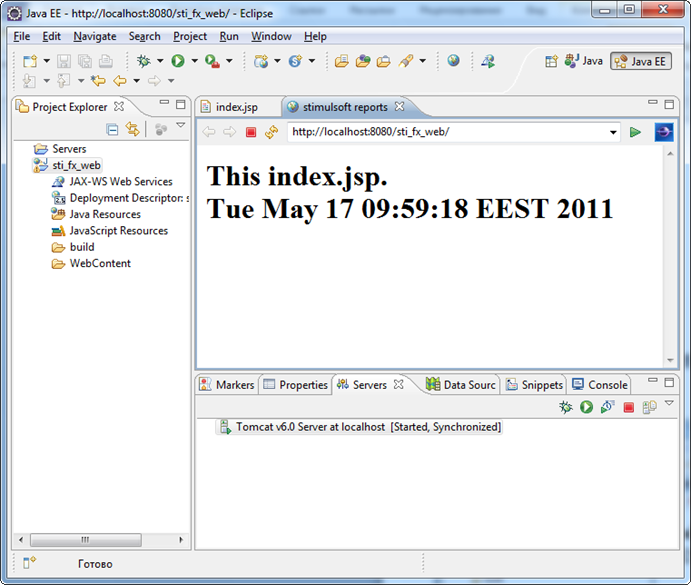The image size is (691, 585).
Task: Click the WebContent folder in project tree
Action: point(99,264)
